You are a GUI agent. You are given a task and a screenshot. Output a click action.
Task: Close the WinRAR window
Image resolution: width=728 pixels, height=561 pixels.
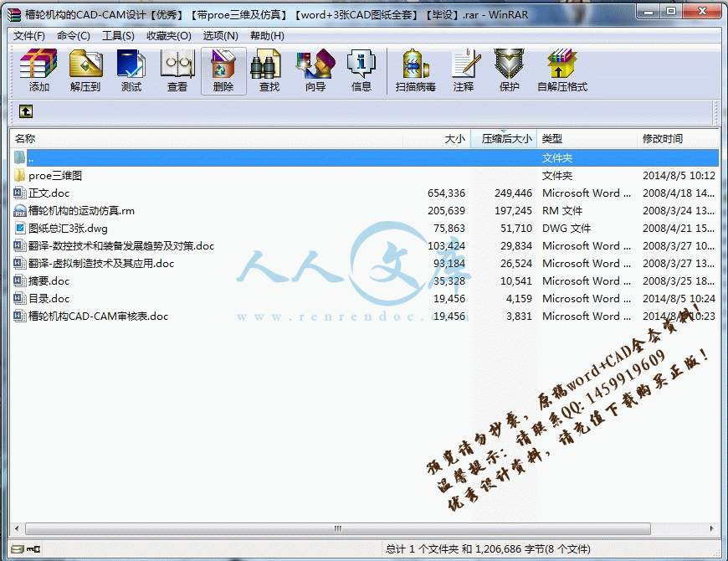tap(702, 12)
